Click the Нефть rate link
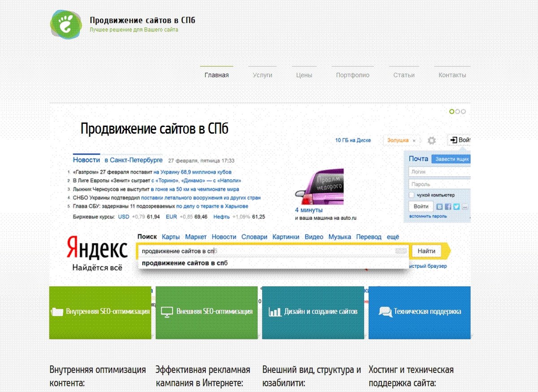The image size is (538, 392). [221, 217]
